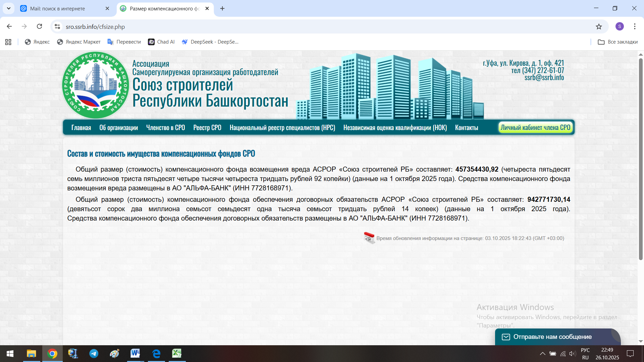644x362 pixels.
Task: Open the Реестр СРО menu item
Action: coord(207,128)
